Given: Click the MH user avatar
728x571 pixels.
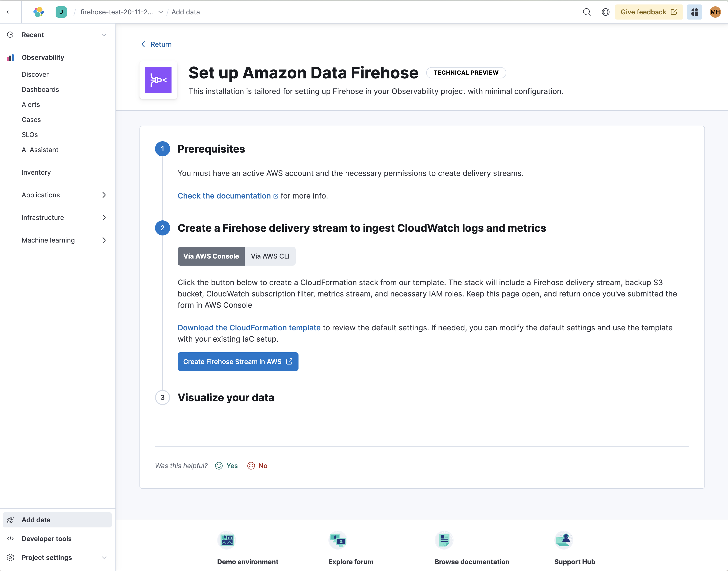Looking at the screenshot, I should (x=715, y=12).
